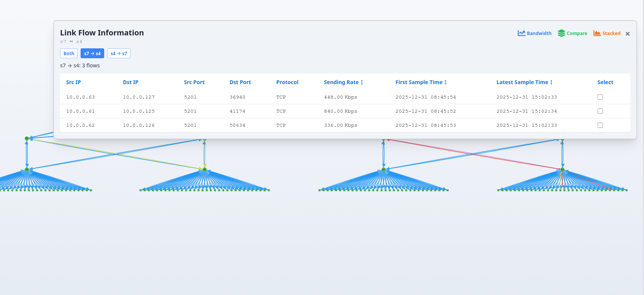Tick the checkbox for flow 10.0.0.61
The height and width of the screenshot is (295, 644).
tap(600, 111)
